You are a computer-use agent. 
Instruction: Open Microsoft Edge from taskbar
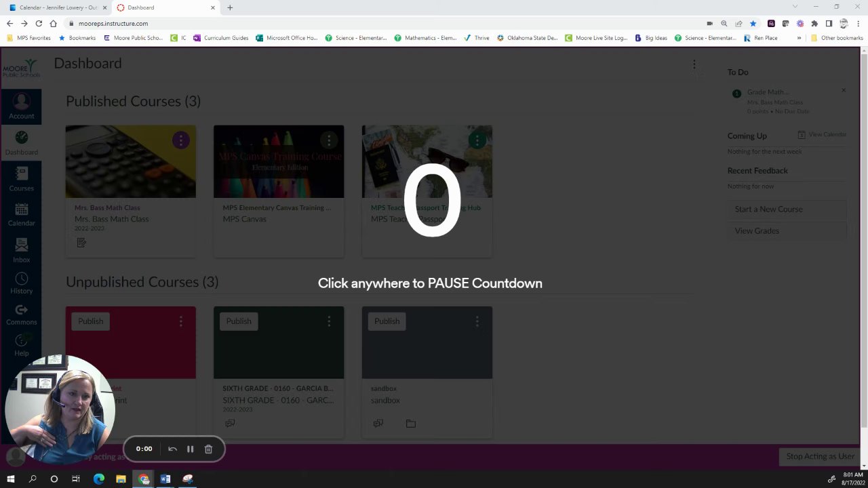[99, 479]
